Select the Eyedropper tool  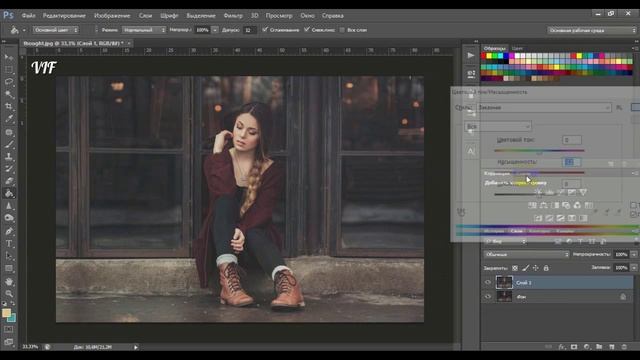pyautogui.click(x=9, y=119)
